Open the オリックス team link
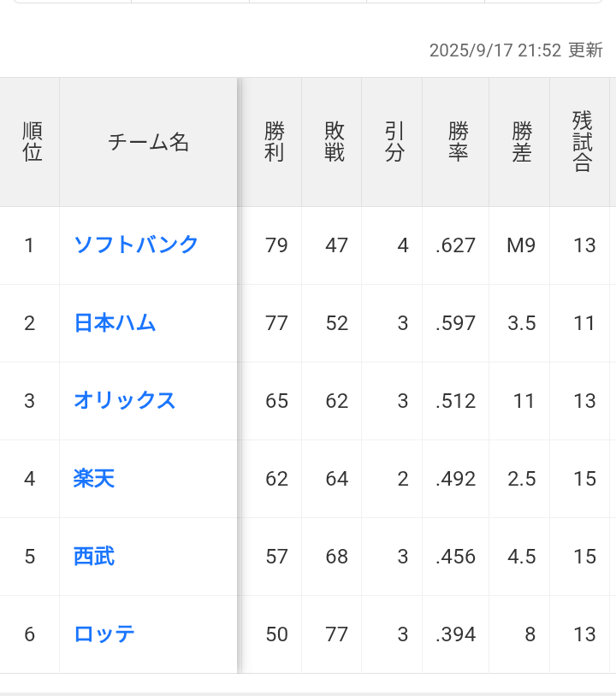 pos(125,400)
